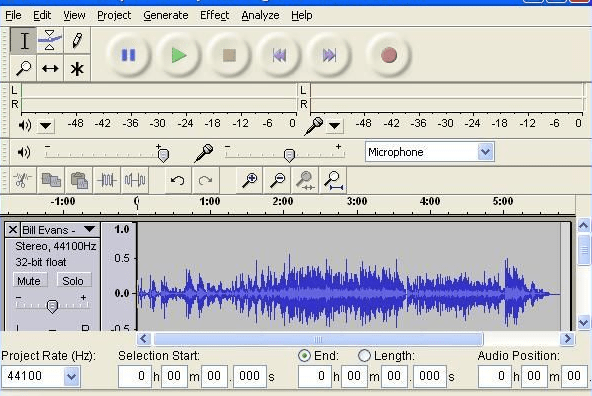
Task: Click Fit selection in window icon
Action: (x=305, y=180)
